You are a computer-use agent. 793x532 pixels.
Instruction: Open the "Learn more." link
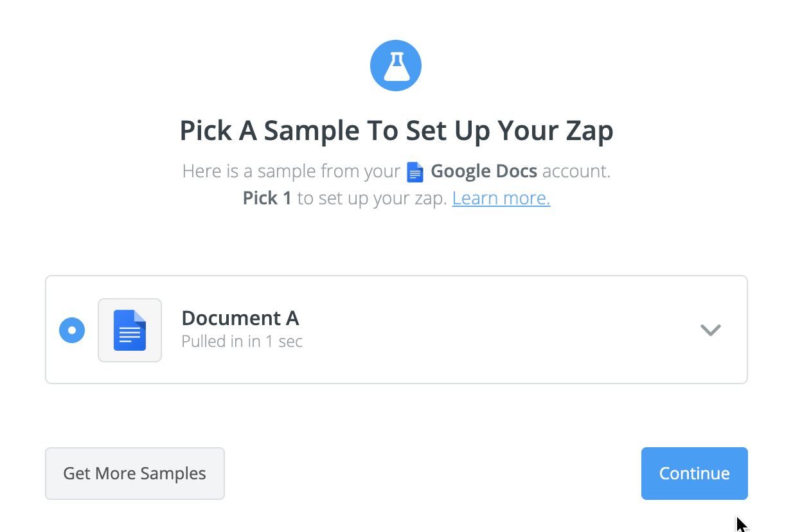point(501,199)
